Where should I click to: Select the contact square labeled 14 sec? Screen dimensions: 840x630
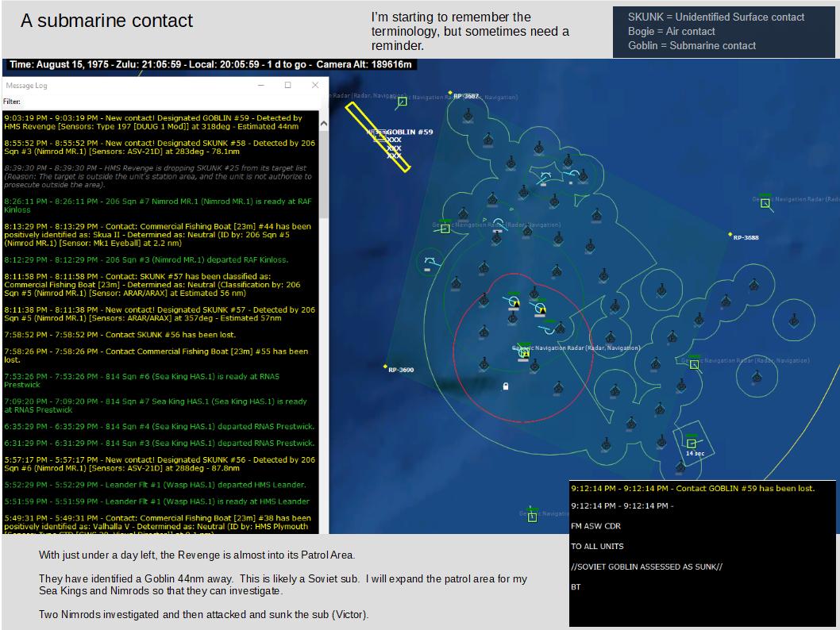click(692, 444)
